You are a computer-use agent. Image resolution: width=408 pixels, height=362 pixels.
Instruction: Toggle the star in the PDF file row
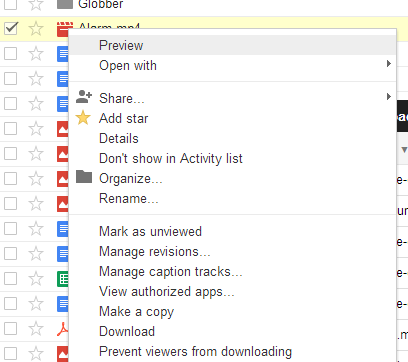pyautogui.click(x=36, y=329)
